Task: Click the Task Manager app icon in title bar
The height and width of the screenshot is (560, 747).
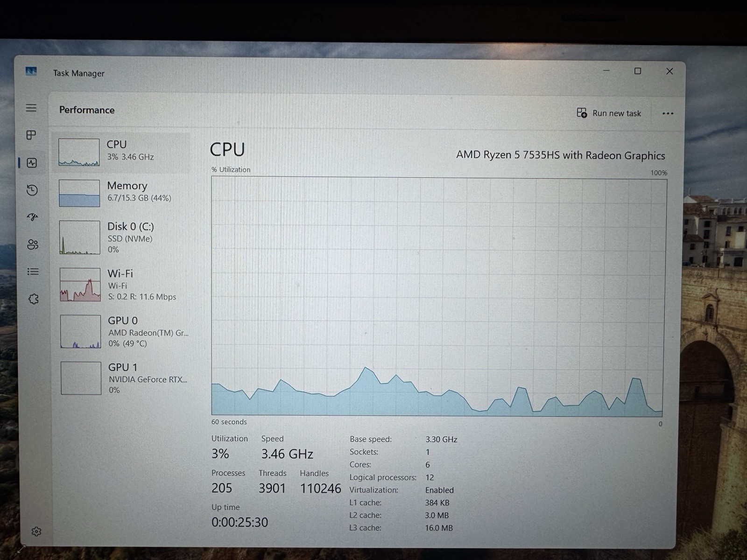Action: 31,71
